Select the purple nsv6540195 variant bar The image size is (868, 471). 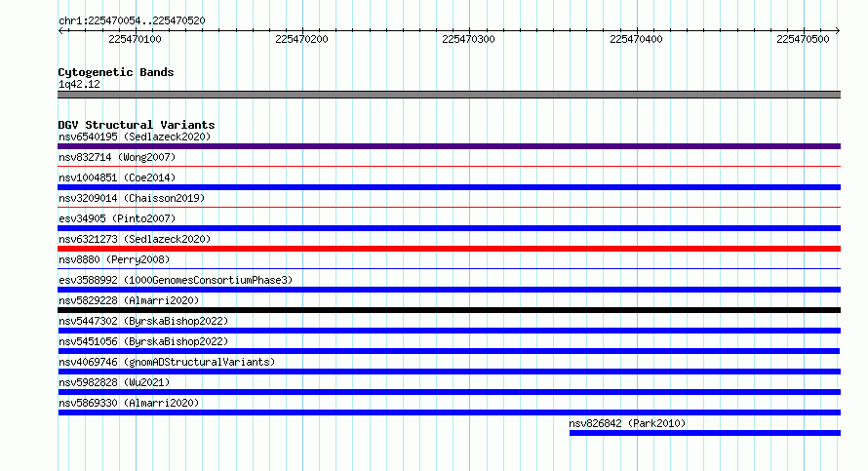click(449, 146)
